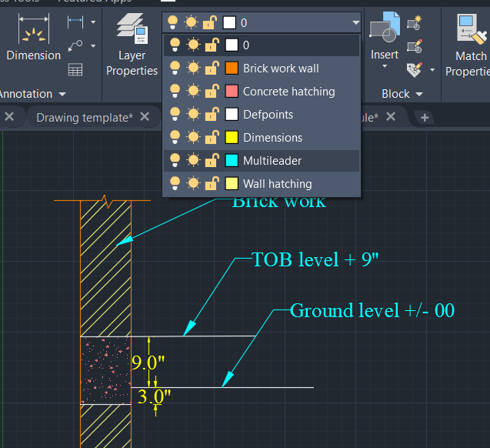490x448 pixels.
Task: Click the orange Brick work wall color swatch
Action: (232, 69)
